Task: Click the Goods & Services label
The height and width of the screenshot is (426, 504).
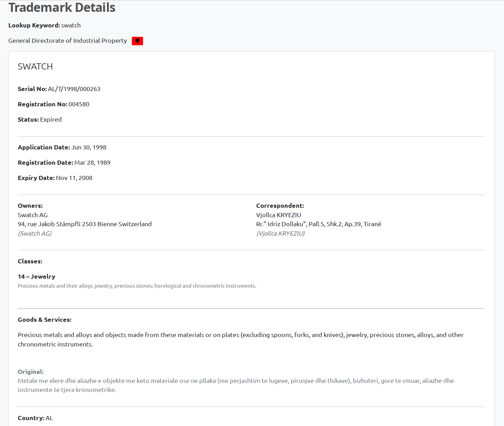Action: (x=44, y=320)
